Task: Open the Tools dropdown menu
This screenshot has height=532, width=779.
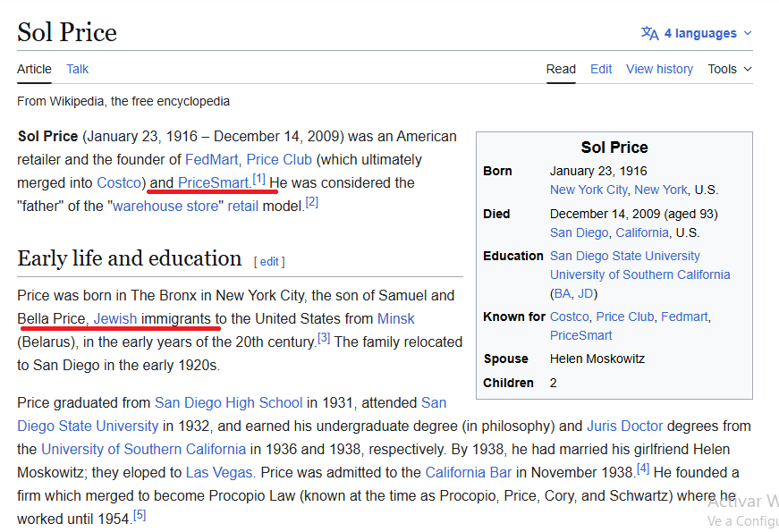Action: coord(729,69)
